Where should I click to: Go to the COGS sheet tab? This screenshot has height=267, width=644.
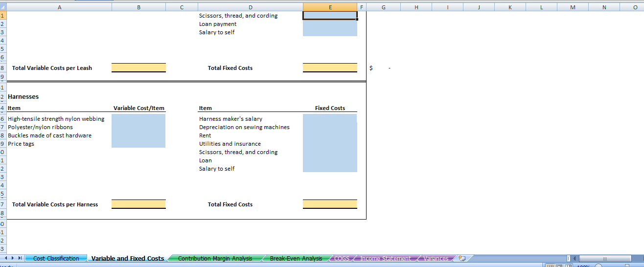[x=342, y=258]
